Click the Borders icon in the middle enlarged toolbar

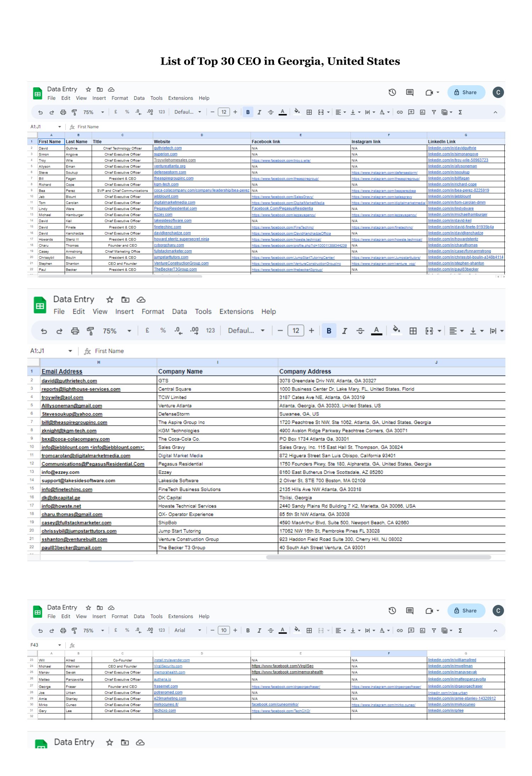click(x=413, y=331)
